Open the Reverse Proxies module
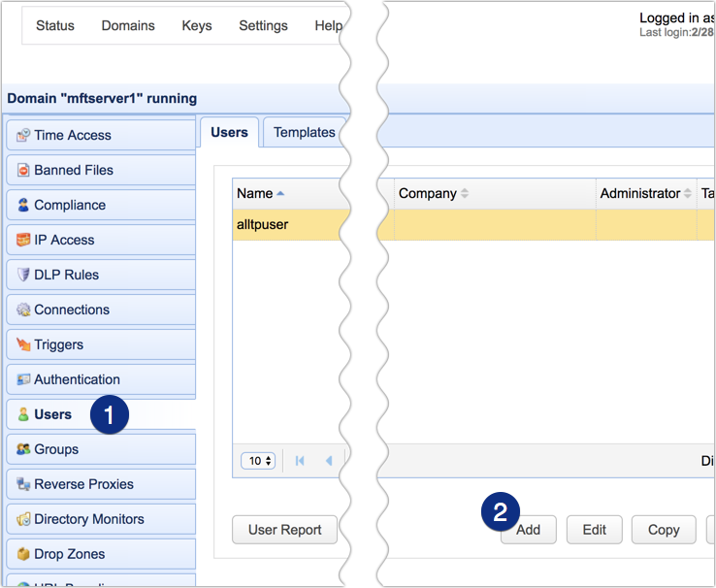This screenshot has height=588, width=716. 83,484
